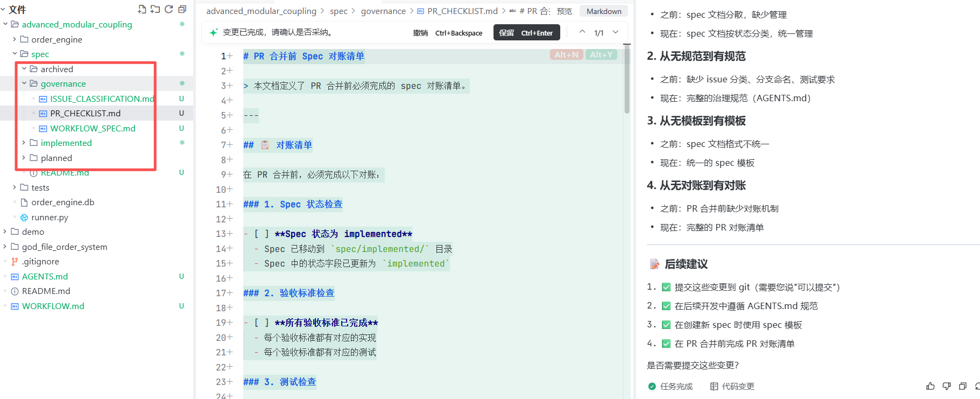Refresh the file tree
The height and width of the screenshot is (399, 980).
169,9
